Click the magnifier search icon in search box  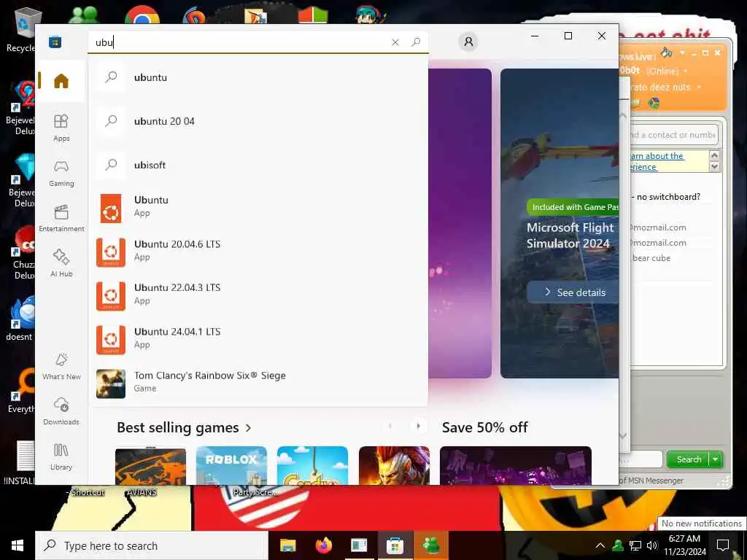tap(416, 42)
